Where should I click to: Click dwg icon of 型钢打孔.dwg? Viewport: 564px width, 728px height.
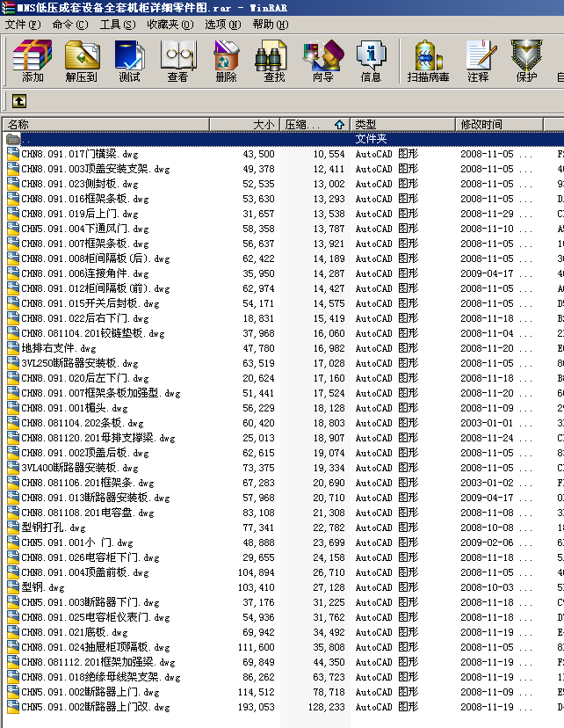click(13, 527)
